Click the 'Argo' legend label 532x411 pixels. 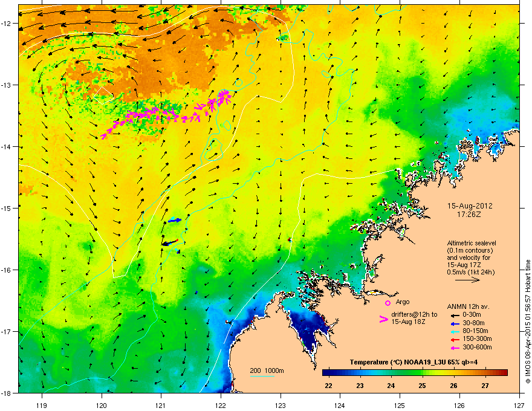point(403,302)
